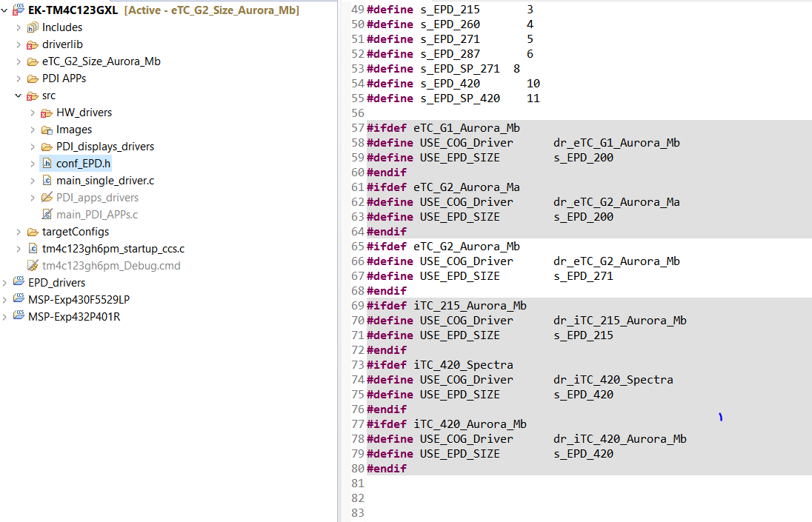Viewport: 812px width, 522px height.
Task: Expand the PDI APPs folder
Action: click(x=18, y=78)
